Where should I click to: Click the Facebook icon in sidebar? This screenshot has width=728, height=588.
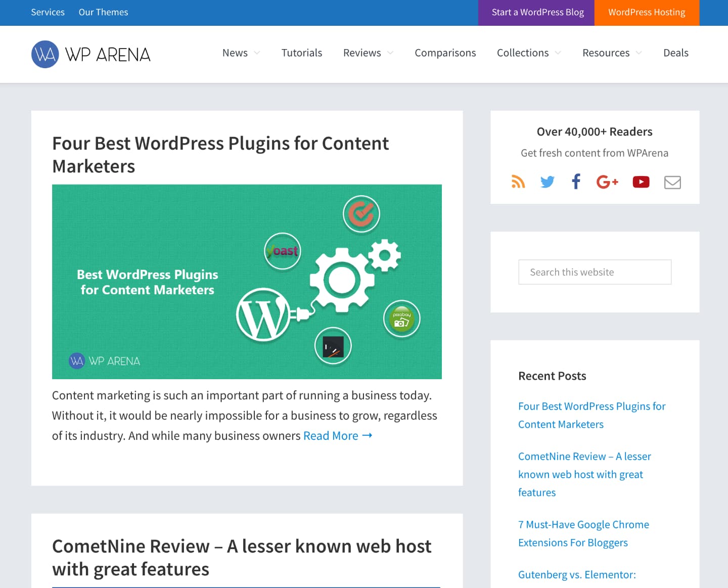tap(576, 182)
